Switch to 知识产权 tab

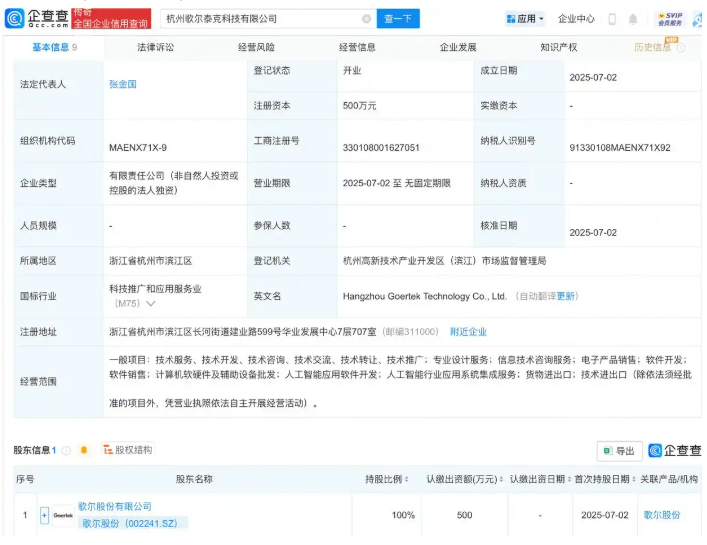point(559,47)
